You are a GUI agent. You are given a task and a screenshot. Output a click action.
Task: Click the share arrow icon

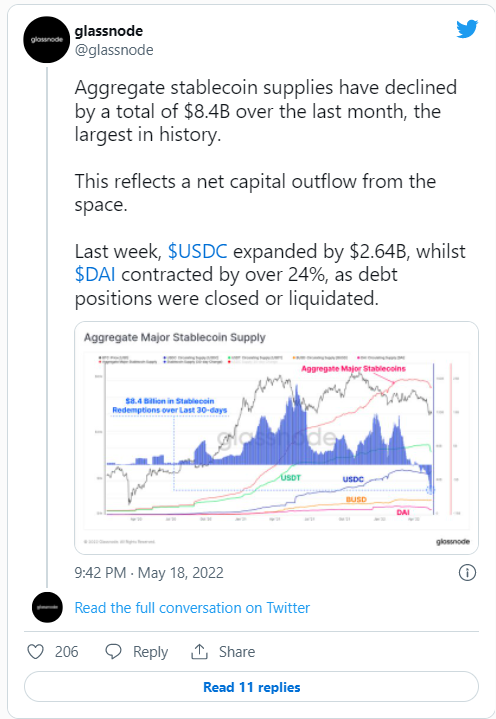pyautogui.click(x=199, y=652)
